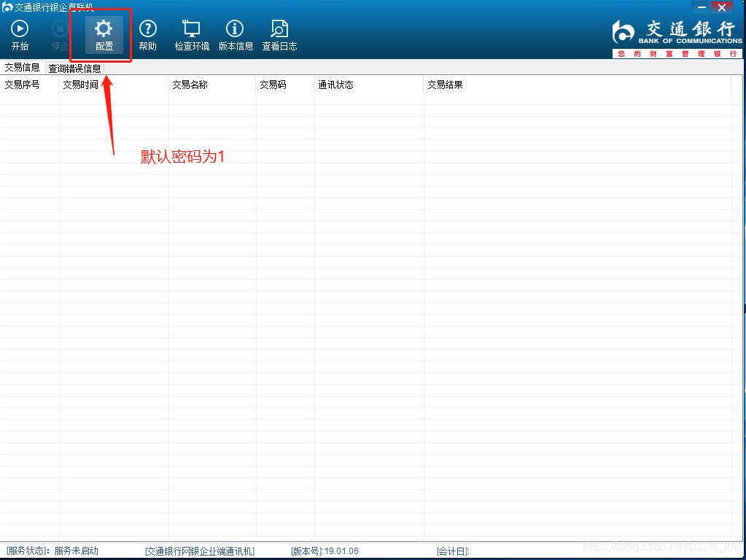Screen dimensions: 746x560
Task: Sort by 交易序号 column header
Action: [x=29, y=85]
